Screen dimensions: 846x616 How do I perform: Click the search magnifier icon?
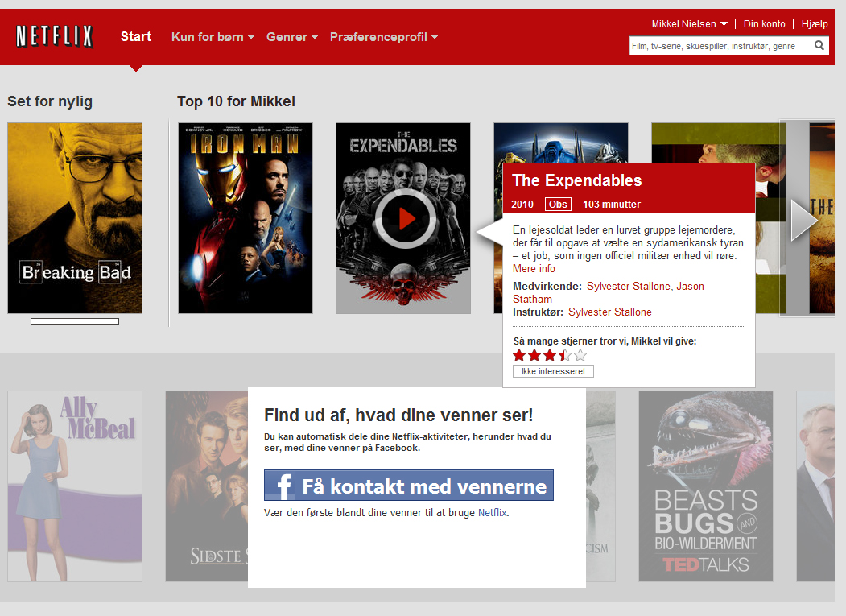(819, 46)
